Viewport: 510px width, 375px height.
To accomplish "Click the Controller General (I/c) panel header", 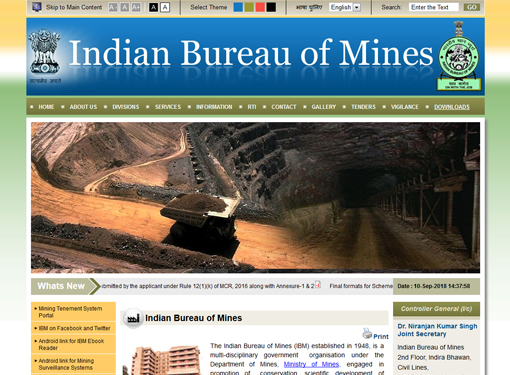I will (436, 309).
